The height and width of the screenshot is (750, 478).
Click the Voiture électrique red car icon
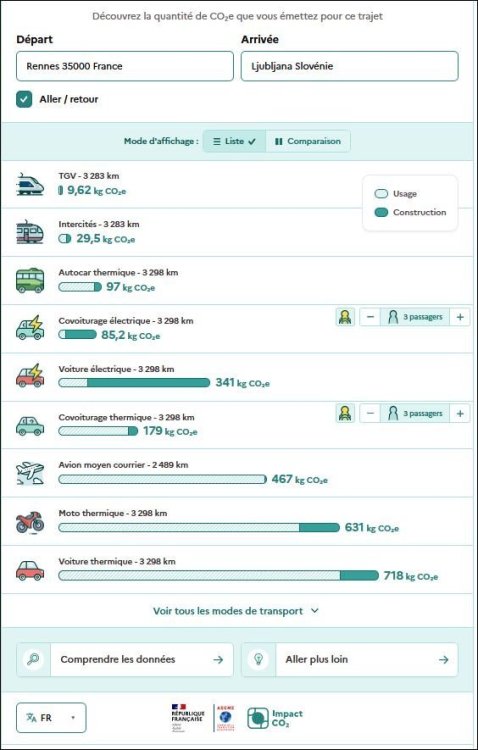tap(30, 375)
